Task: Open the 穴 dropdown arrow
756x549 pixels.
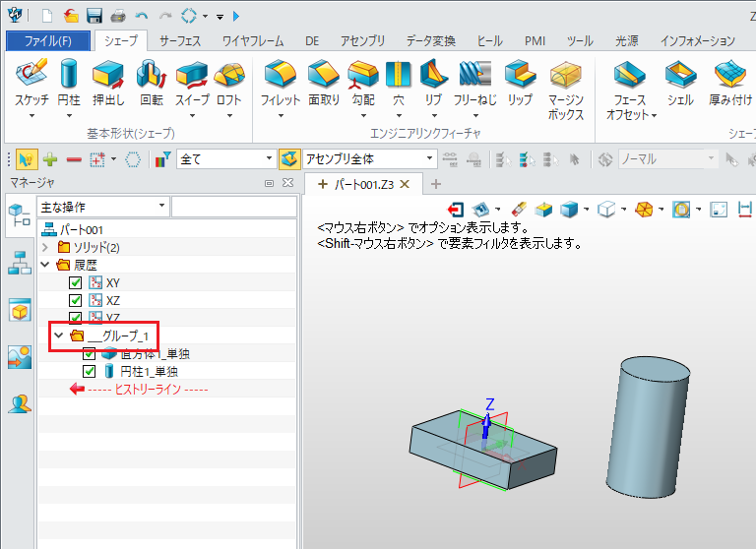Action: [x=399, y=116]
